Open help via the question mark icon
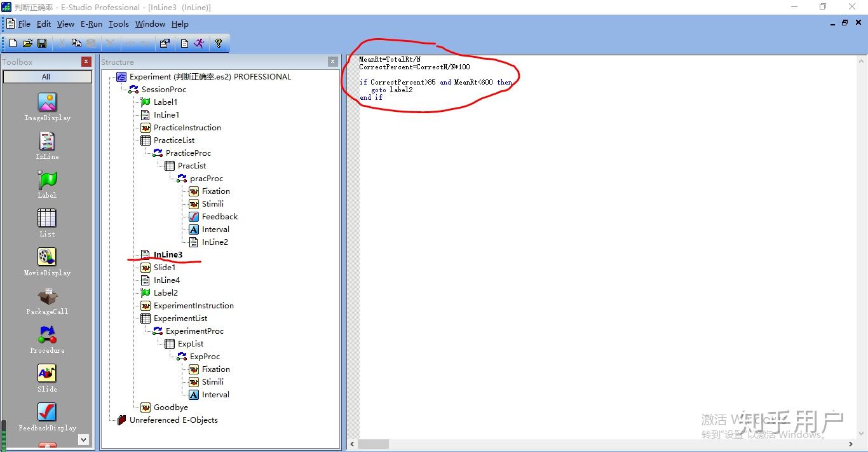868x452 pixels. click(x=219, y=43)
